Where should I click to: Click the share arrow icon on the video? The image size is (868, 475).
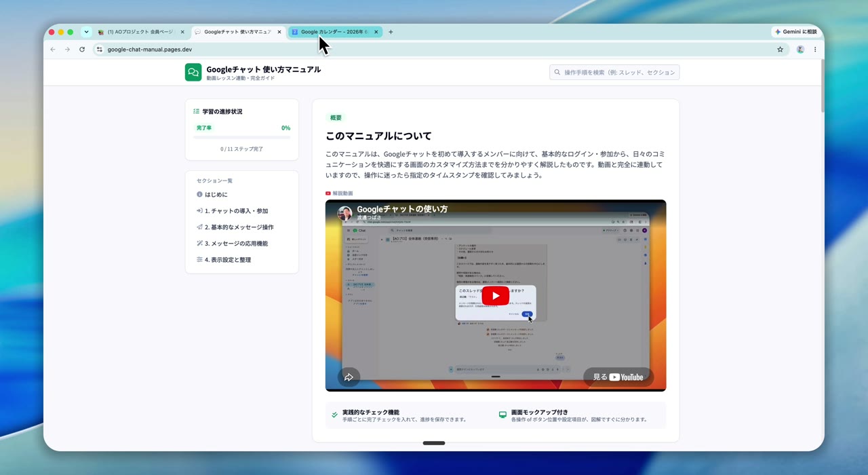tap(349, 377)
